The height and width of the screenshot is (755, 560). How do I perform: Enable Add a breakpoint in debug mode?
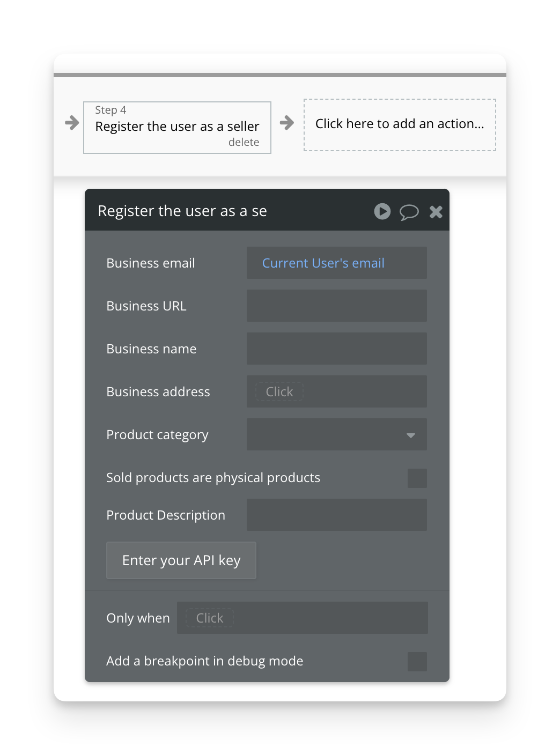[417, 662]
